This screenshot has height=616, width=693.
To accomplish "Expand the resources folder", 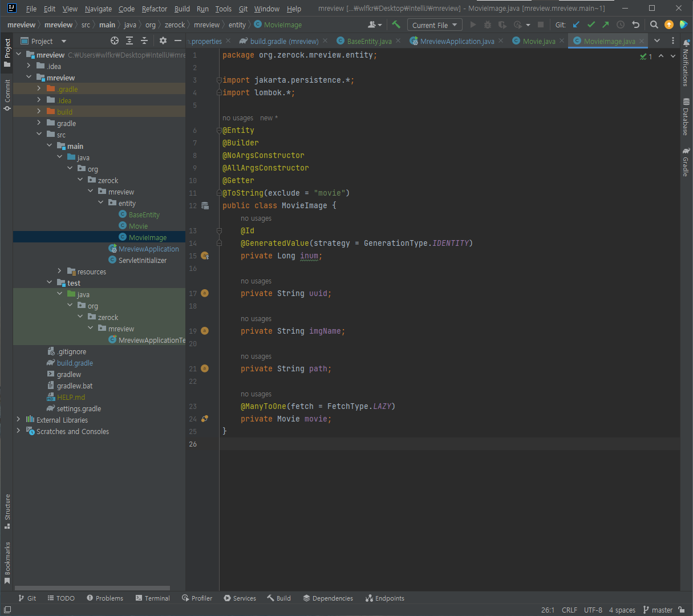I will tap(59, 271).
